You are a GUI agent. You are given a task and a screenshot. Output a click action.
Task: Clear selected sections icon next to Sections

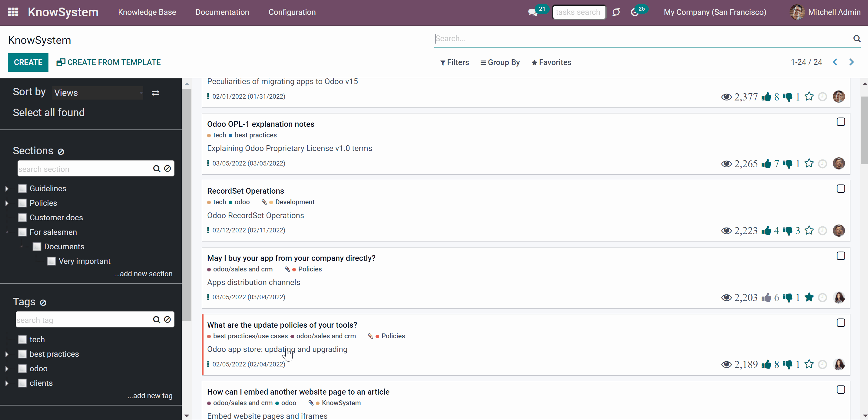pos(61,152)
